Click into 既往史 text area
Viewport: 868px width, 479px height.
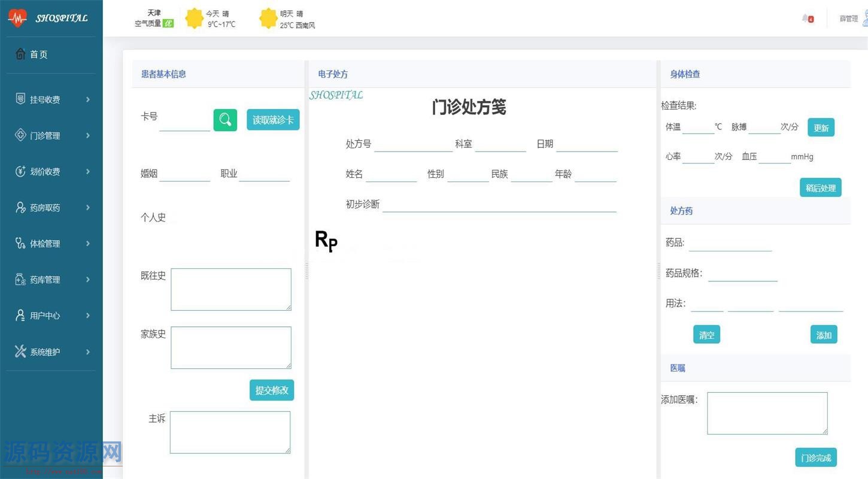[x=231, y=289]
